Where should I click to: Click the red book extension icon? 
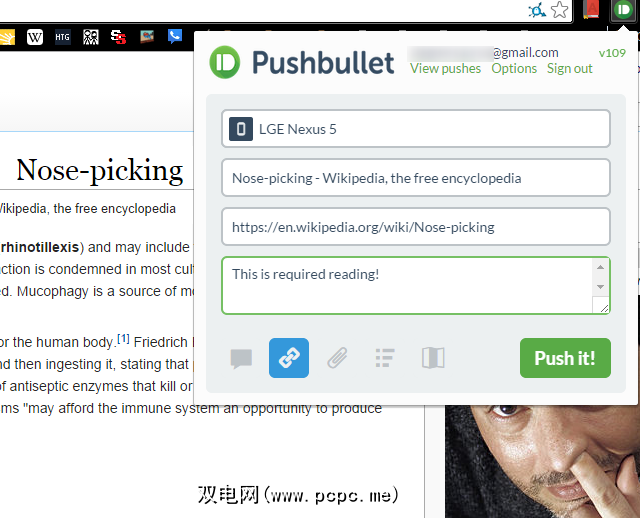point(591,10)
